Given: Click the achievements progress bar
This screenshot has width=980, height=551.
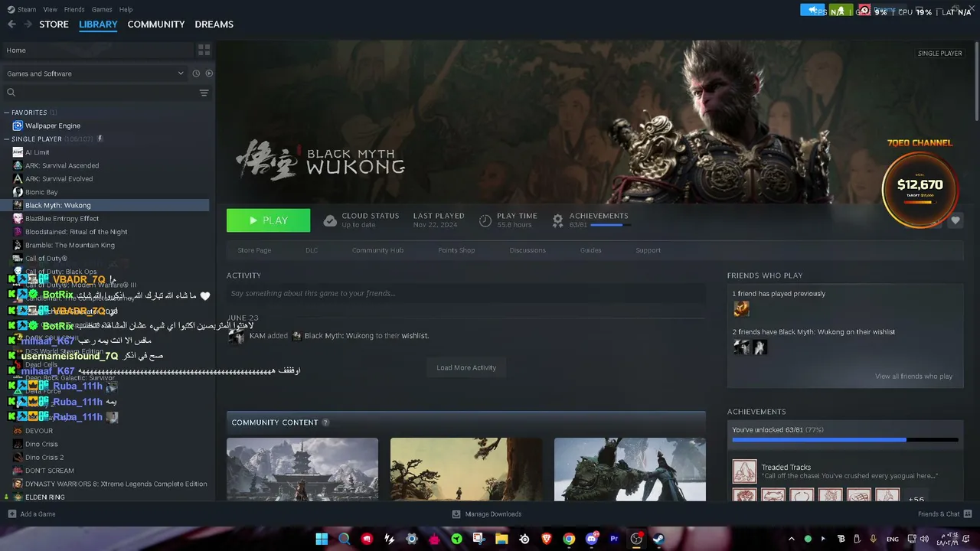Looking at the screenshot, I should pos(845,440).
